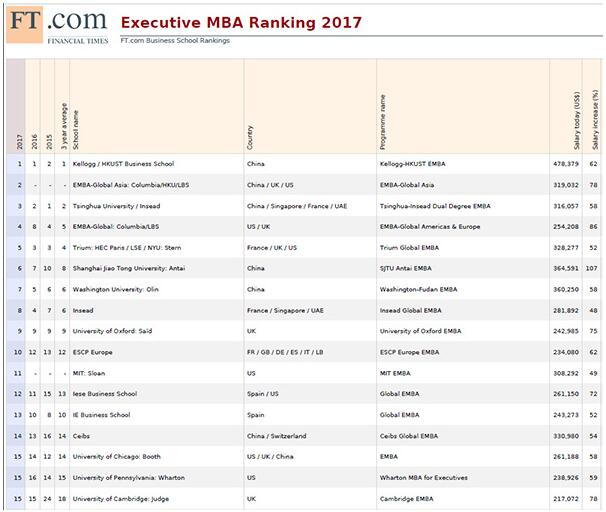Click the FT.com Financial Times logo
The image size is (606, 512).
56,25
